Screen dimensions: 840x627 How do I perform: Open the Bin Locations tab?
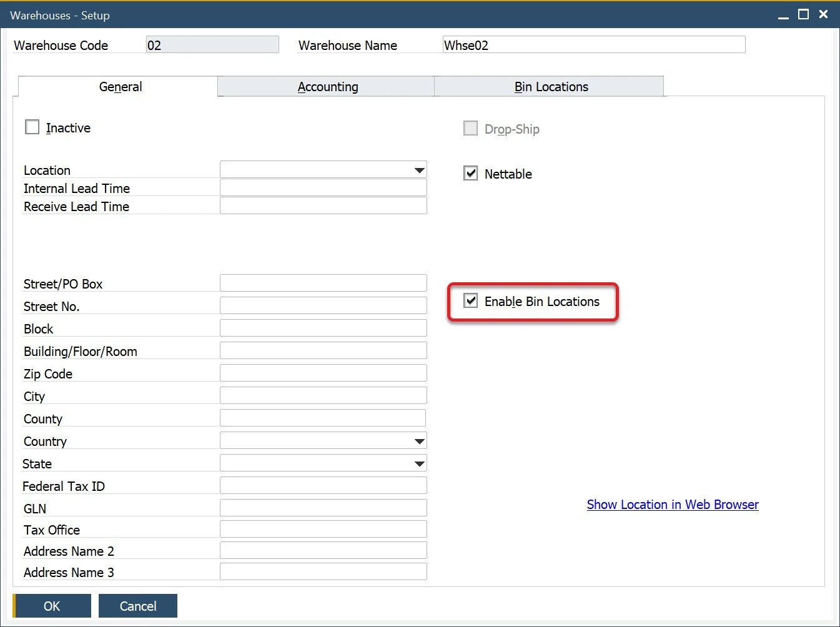pos(551,87)
